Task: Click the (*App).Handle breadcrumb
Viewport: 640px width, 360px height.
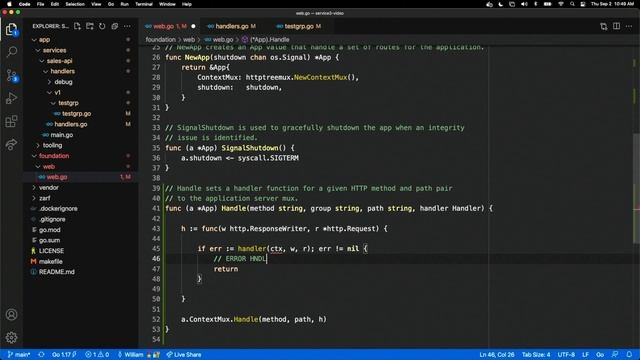Action: (269, 40)
